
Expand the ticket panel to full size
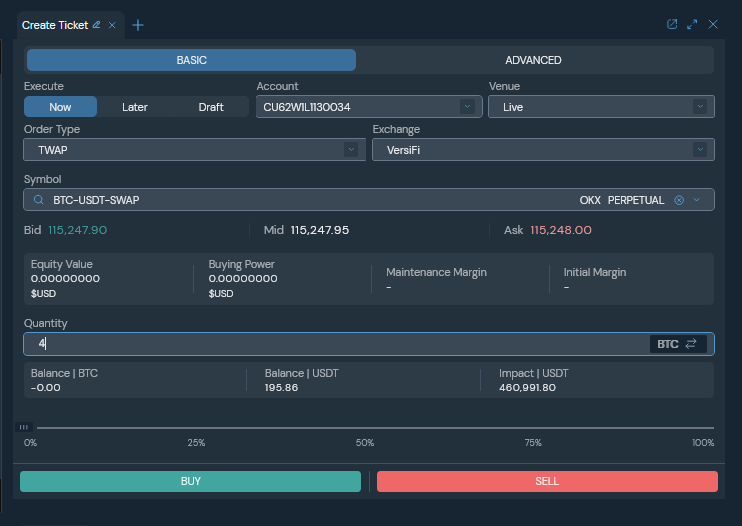(x=692, y=24)
